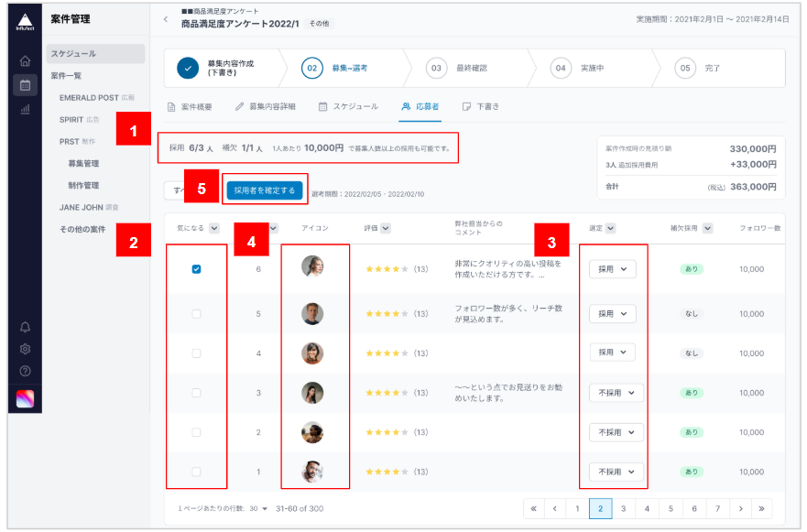The width and height of the screenshot is (807, 532).
Task: Open applicant 4's profile icon
Action: coord(312,353)
